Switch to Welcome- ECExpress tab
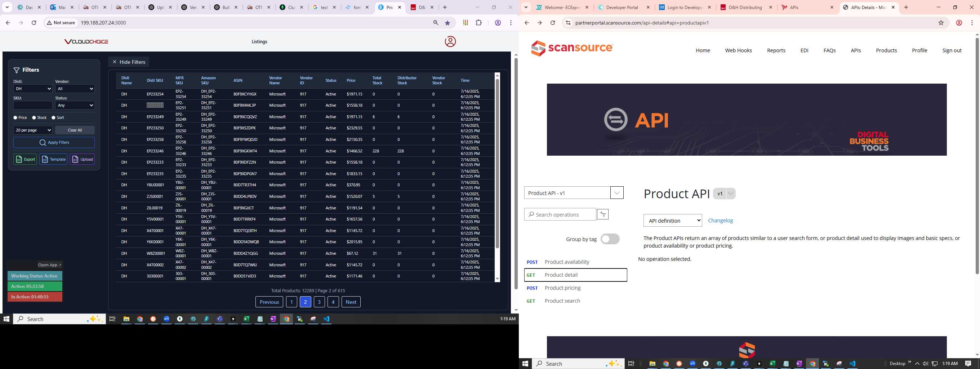980x369 pixels. (562, 7)
